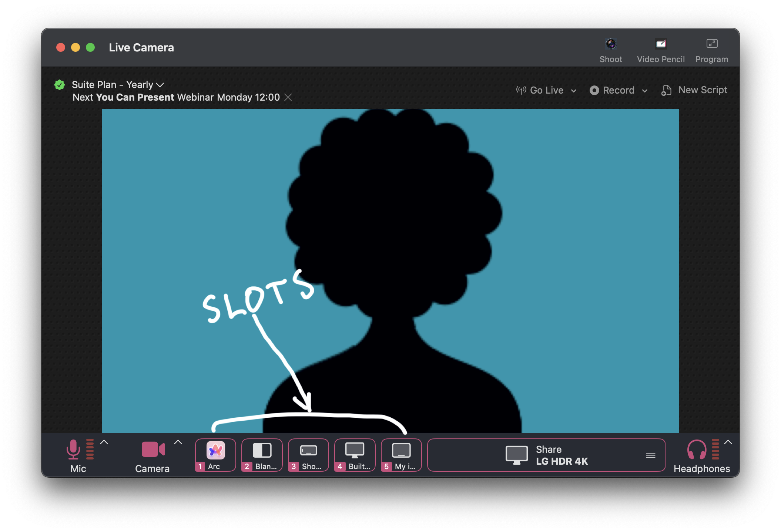Screen dimensions: 781x532
Task: Select the Blank slot 2
Action: (262, 455)
